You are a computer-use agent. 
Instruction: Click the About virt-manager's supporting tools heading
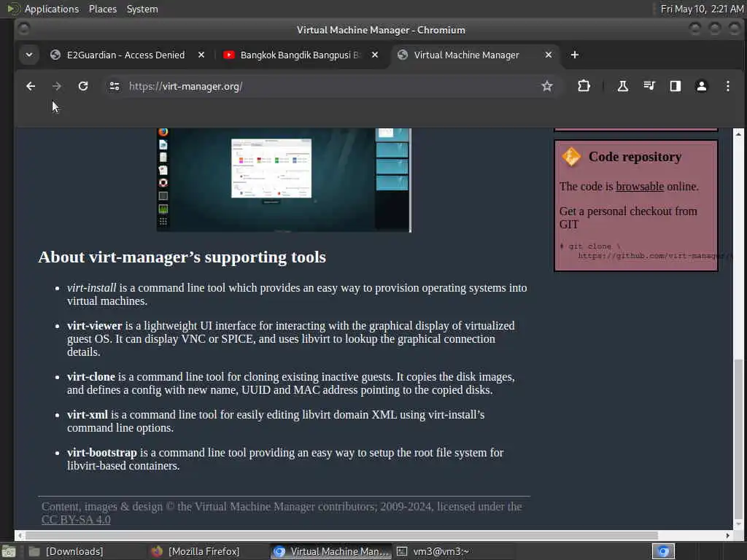click(182, 257)
